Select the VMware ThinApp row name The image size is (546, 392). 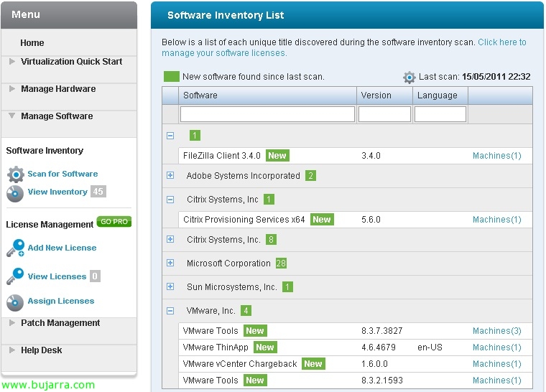[216, 347]
